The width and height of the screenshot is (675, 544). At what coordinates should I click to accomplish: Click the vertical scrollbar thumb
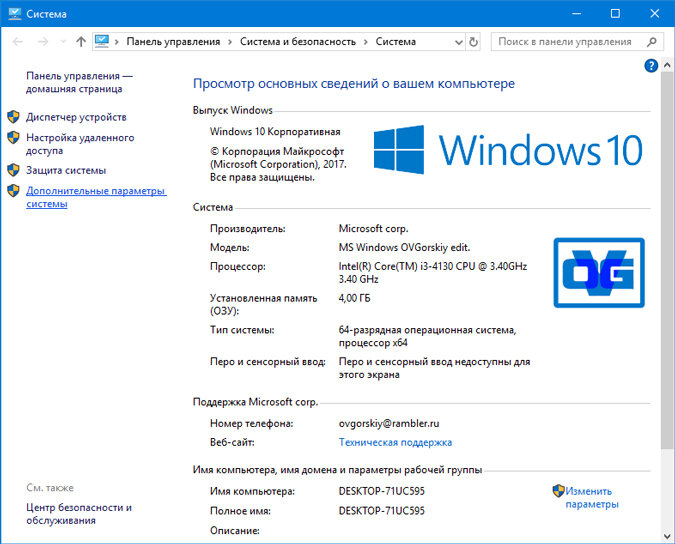tap(667, 261)
